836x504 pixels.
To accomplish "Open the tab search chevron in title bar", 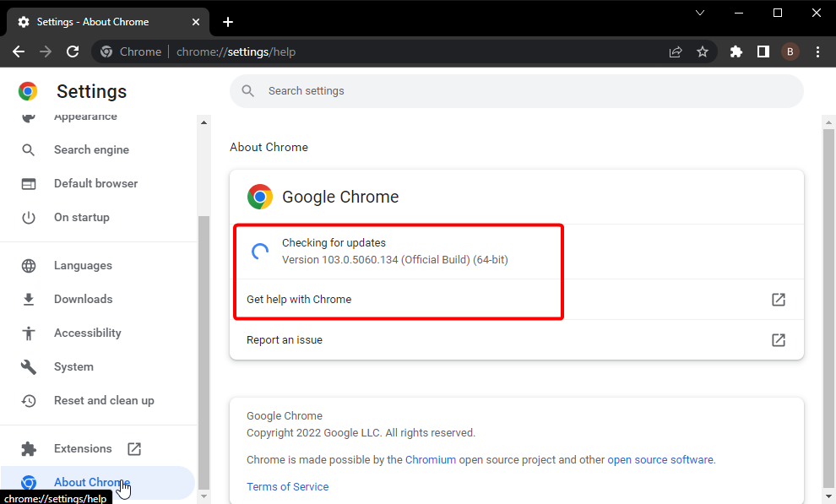I will coord(700,13).
